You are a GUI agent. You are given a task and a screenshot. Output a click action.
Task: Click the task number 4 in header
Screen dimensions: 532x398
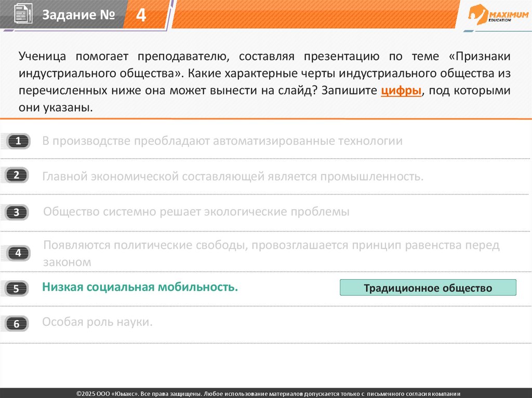141,15
